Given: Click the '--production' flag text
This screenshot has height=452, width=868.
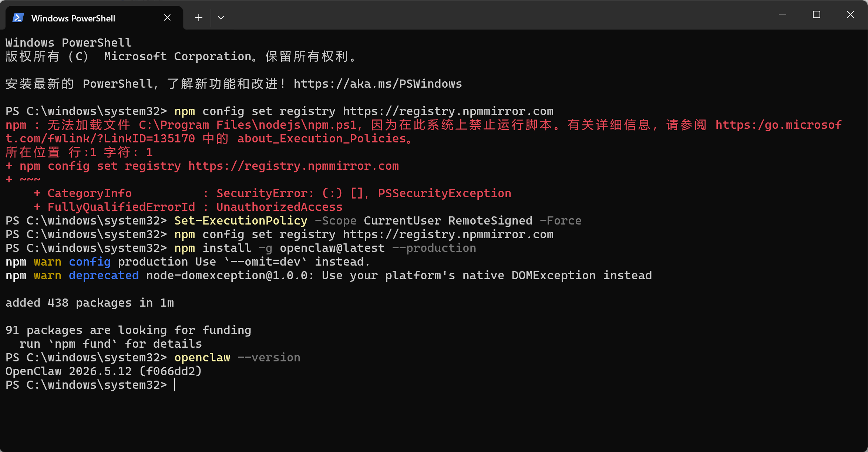Looking at the screenshot, I should [434, 248].
